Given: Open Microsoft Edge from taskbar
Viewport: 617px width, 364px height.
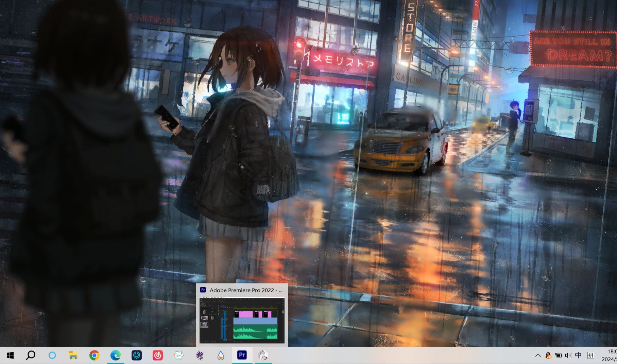Looking at the screenshot, I should pyautogui.click(x=115, y=356).
